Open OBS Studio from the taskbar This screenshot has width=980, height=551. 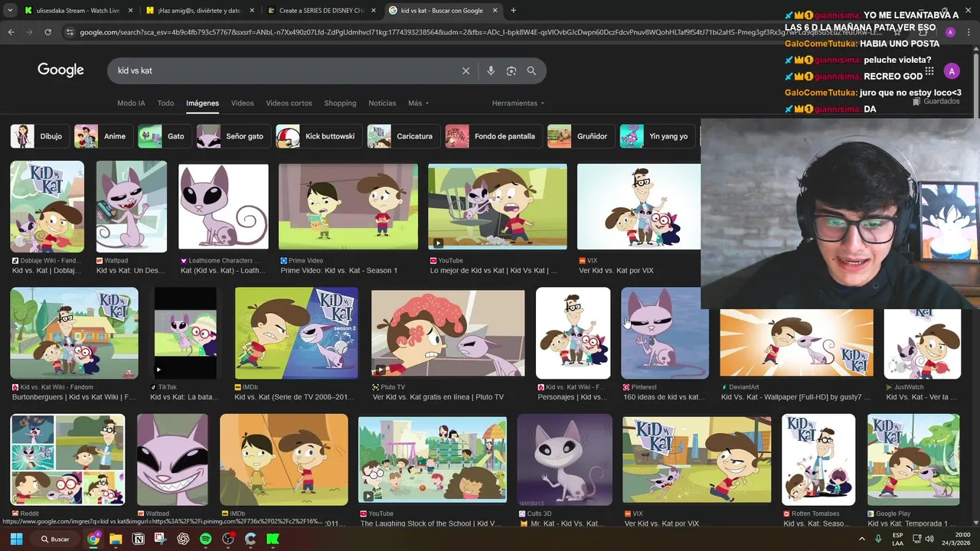[228, 539]
